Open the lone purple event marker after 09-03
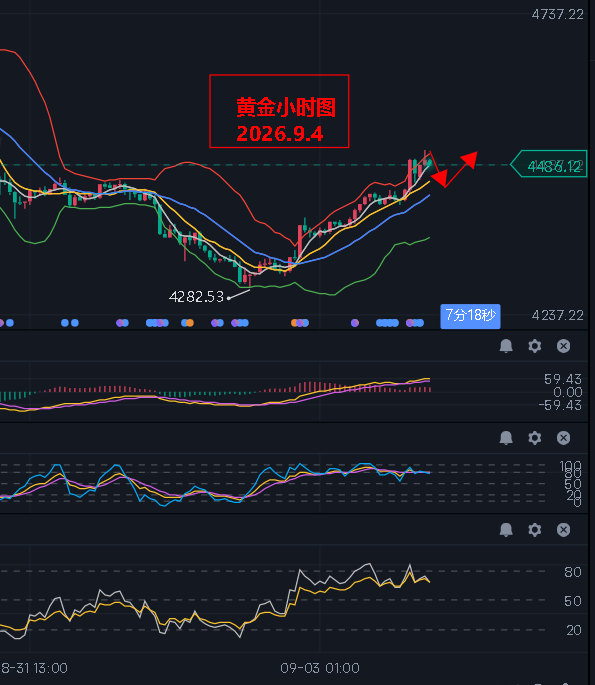 355,323
